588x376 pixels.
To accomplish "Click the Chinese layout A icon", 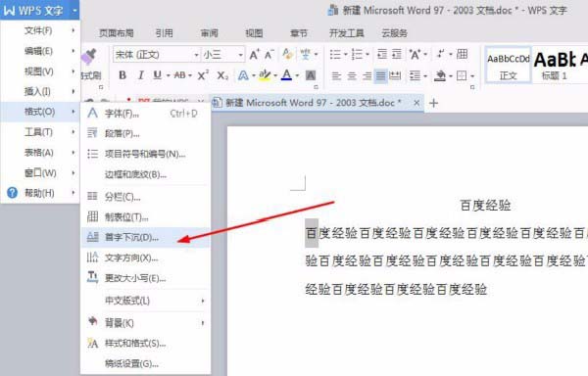I will pyautogui.click(x=415, y=55).
